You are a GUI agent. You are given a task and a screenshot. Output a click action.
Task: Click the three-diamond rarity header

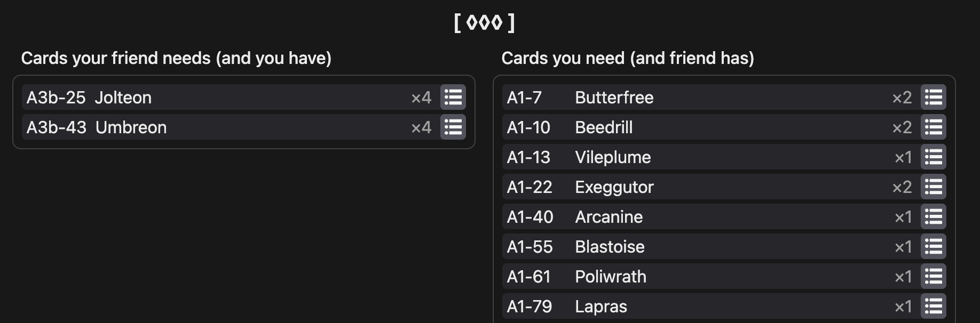484,23
